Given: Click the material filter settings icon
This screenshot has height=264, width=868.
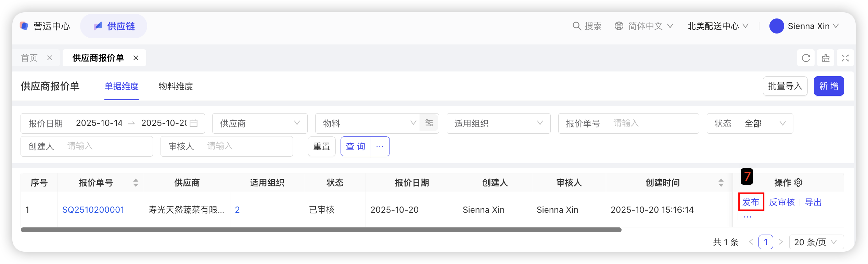Looking at the screenshot, I should point(429,123).
